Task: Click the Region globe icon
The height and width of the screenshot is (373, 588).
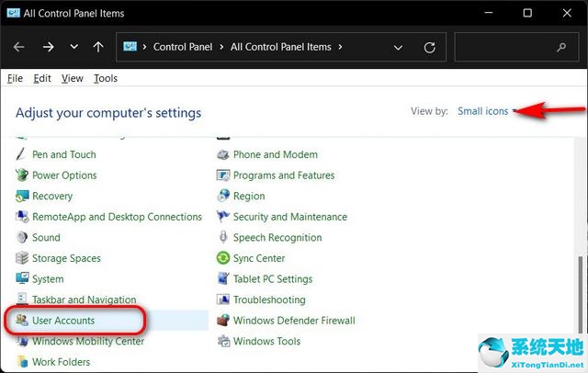Action: [223, 196]
